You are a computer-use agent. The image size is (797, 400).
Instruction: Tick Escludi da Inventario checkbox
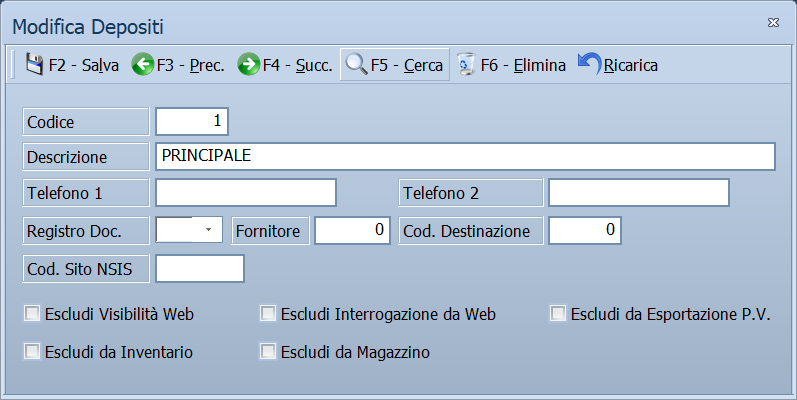(x=32, y=351)
